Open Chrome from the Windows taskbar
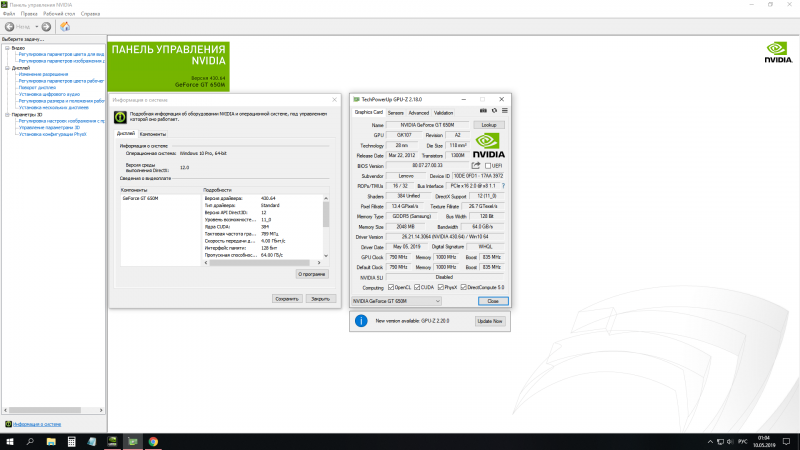This screenshot has width=800, height=450. click(153, 441)
